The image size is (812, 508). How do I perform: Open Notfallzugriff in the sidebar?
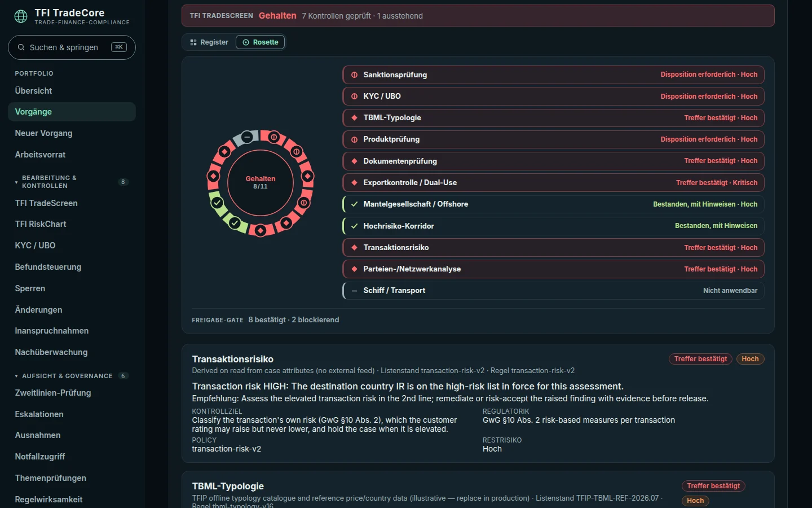(72, 457)
